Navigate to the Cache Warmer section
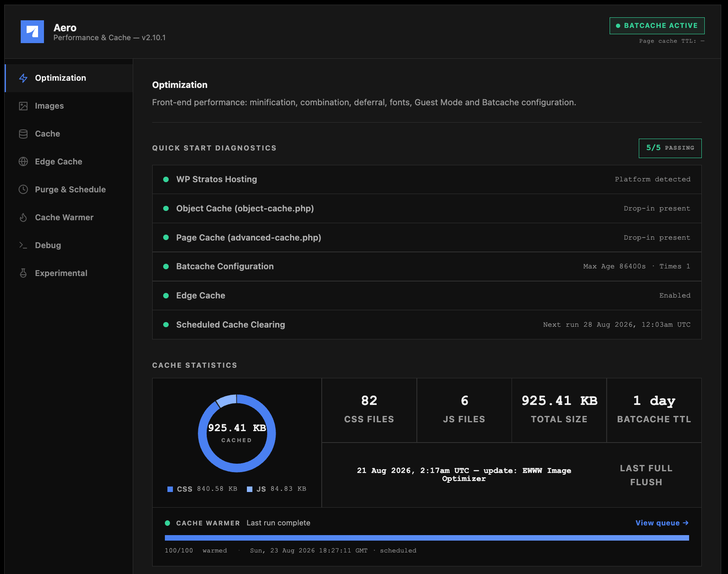The image size is (728, 574). [69, 218]
